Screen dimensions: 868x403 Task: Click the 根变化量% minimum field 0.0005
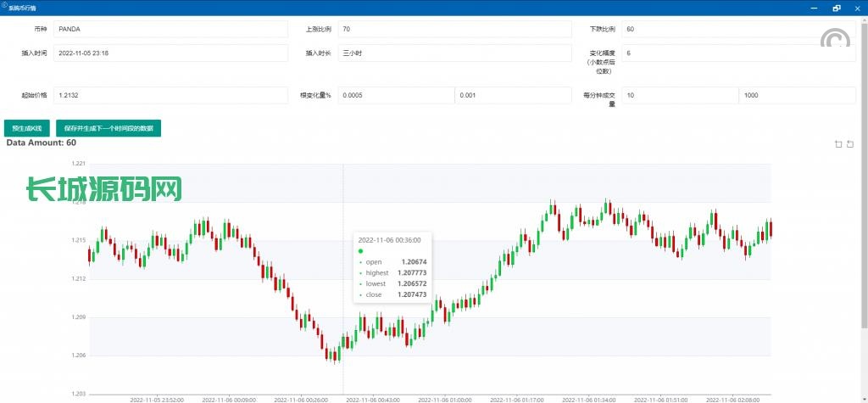396,95
